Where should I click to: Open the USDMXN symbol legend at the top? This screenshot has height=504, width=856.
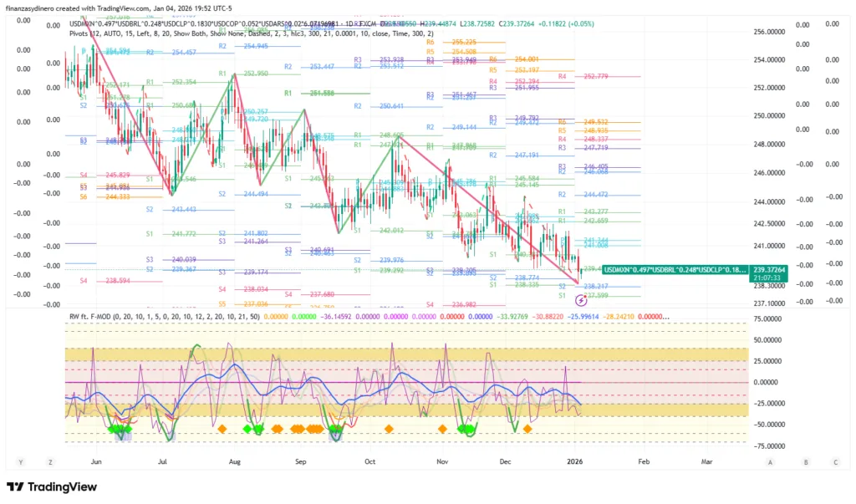click(209, 24)
